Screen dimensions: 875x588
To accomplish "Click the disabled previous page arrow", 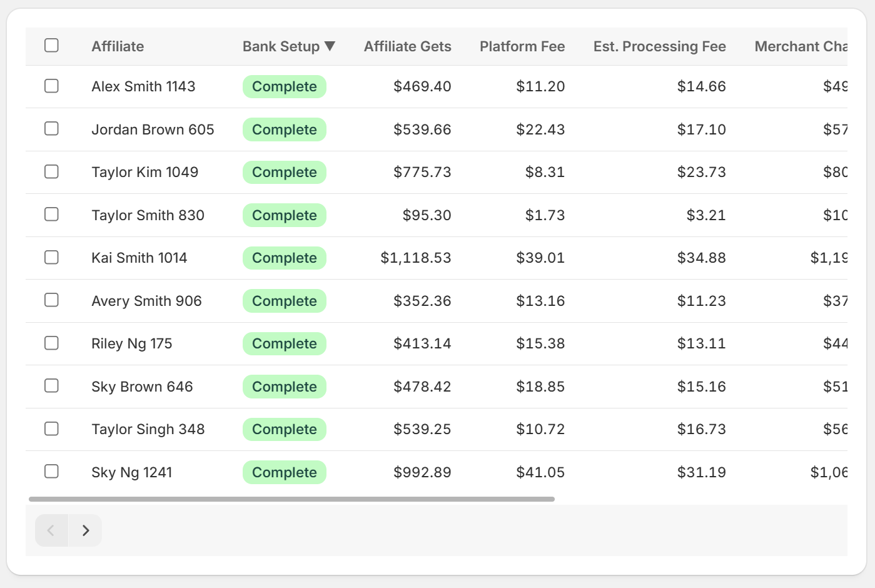I will pos(51,530).
